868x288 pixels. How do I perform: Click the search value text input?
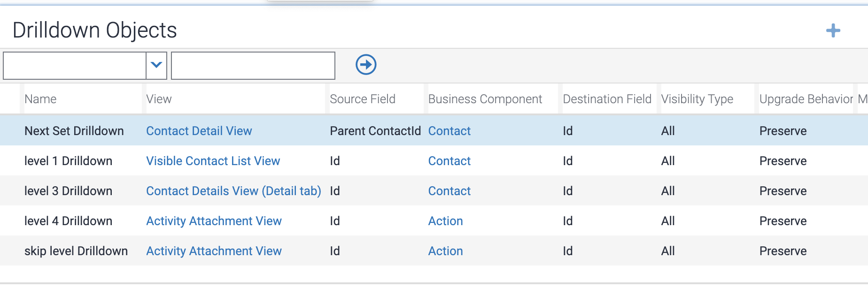pos(253,65)
